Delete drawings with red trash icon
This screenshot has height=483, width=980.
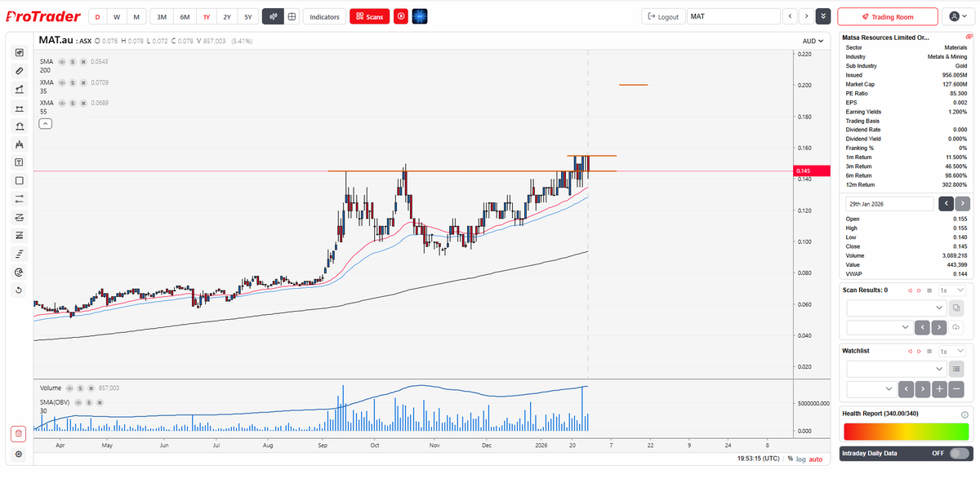(19, 433)
